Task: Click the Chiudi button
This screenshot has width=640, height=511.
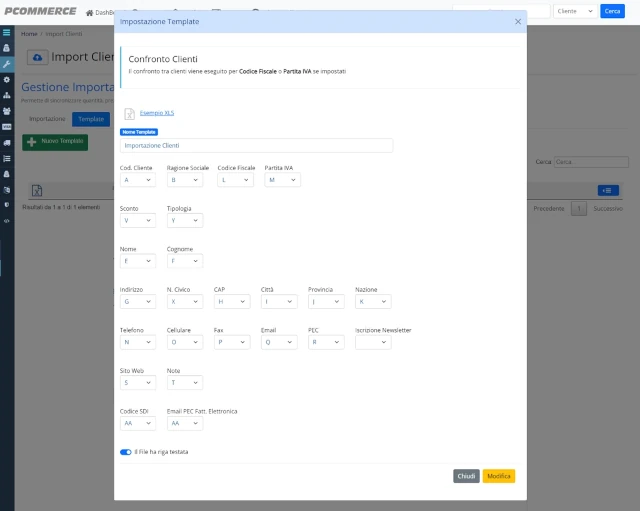Action: click(x=466, y=476)
